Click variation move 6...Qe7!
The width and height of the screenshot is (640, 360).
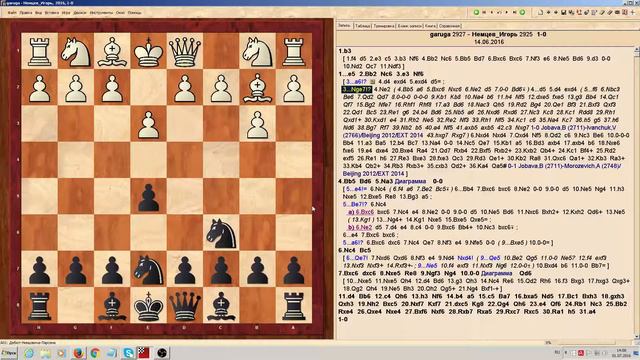click(357, 258)
